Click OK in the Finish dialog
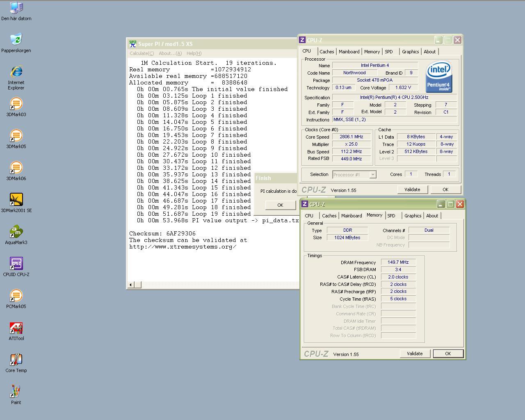 (x=280, y=205)
